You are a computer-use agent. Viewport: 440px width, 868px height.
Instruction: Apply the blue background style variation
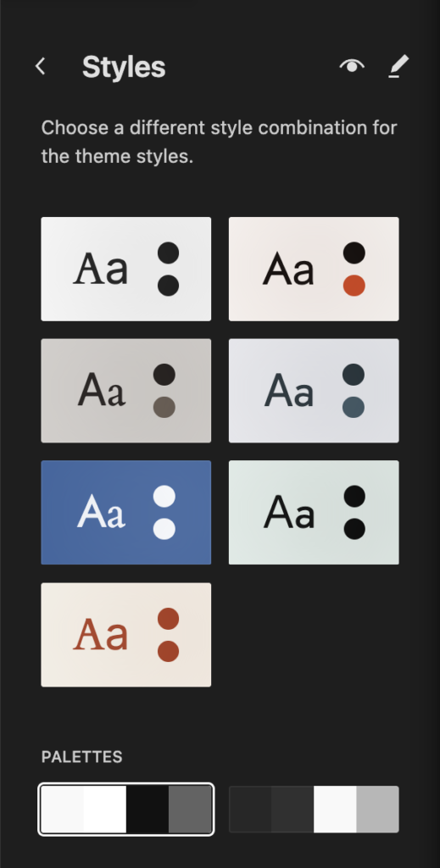coord(126,513)
